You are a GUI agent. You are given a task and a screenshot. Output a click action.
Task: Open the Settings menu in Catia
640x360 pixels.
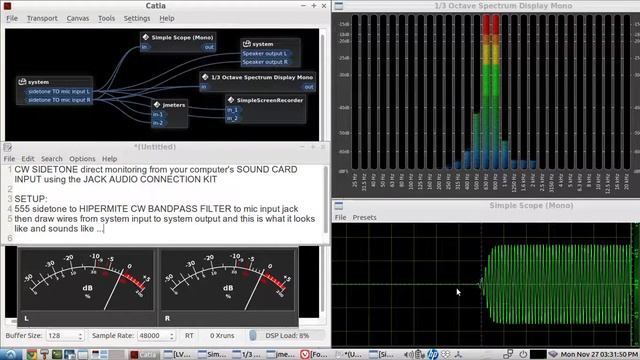(x=137, y=18)
